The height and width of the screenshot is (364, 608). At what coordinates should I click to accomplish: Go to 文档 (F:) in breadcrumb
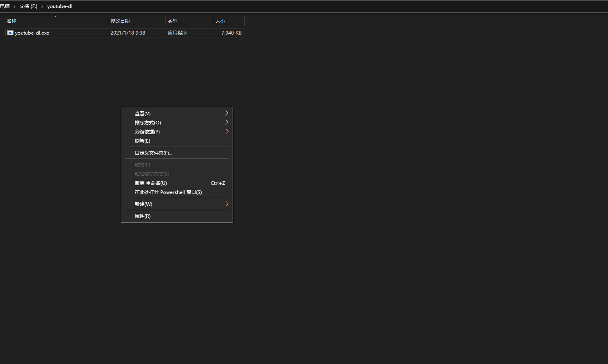[28, 6]
